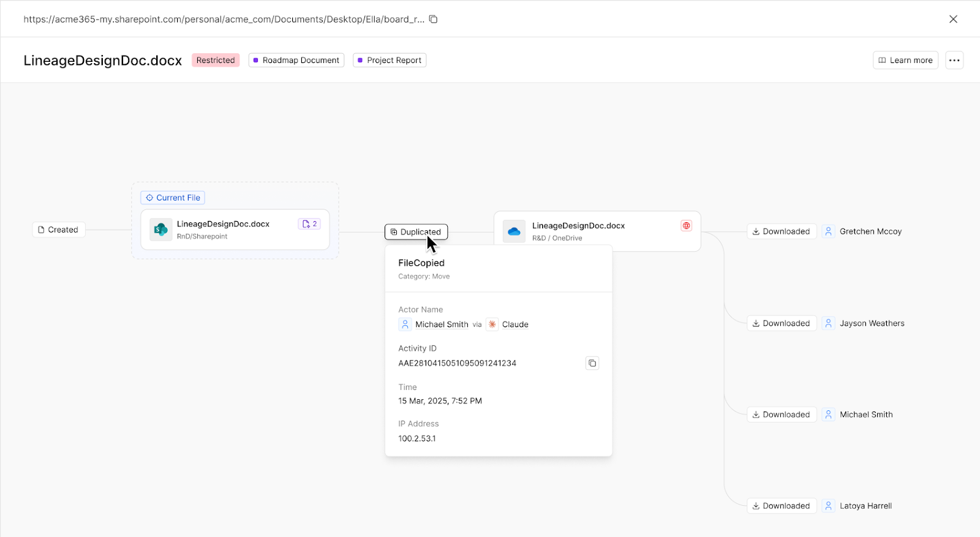
Task: Click the Downloaded node for Jayson Weathers
Action: (782, 323)
